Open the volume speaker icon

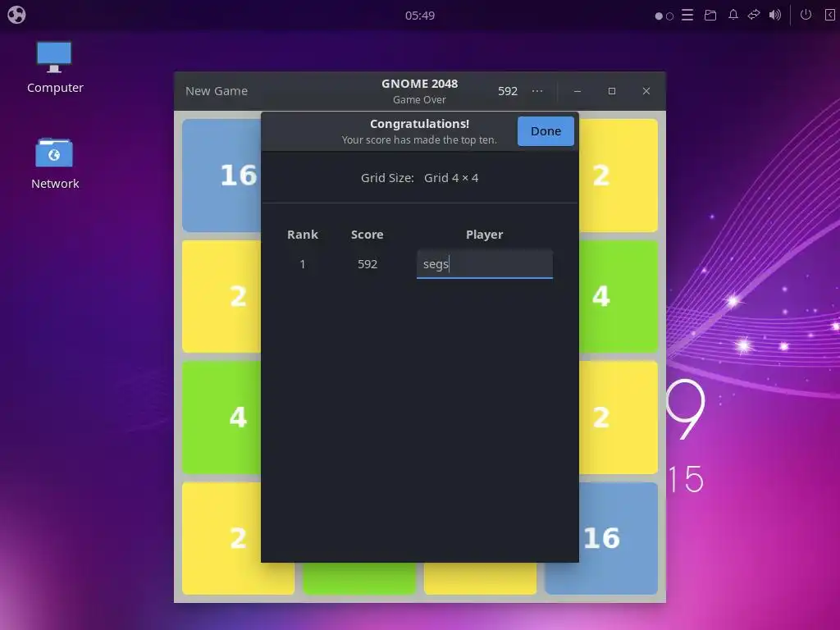pos(774,15)
